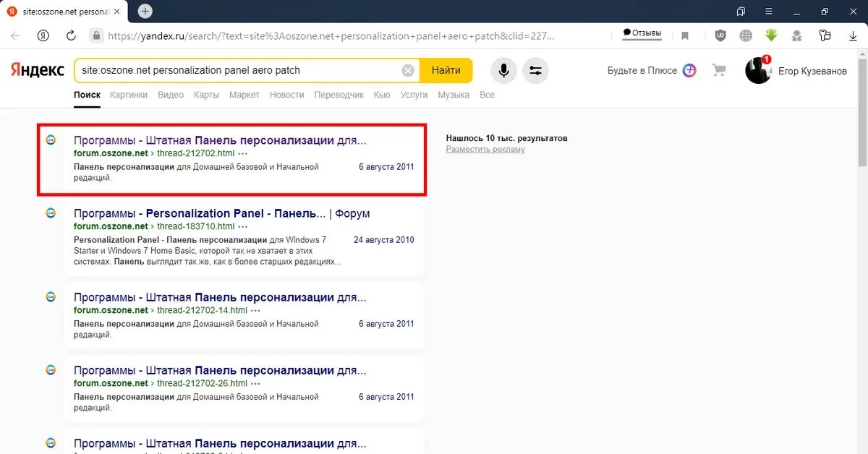Switch to the Видео tab

click(x=171, y=95)
